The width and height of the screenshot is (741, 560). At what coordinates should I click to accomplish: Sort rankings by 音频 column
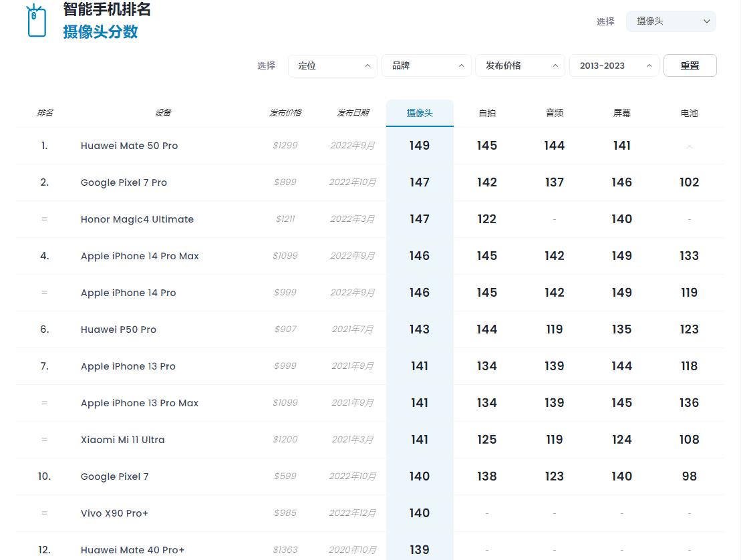[554, 112]
